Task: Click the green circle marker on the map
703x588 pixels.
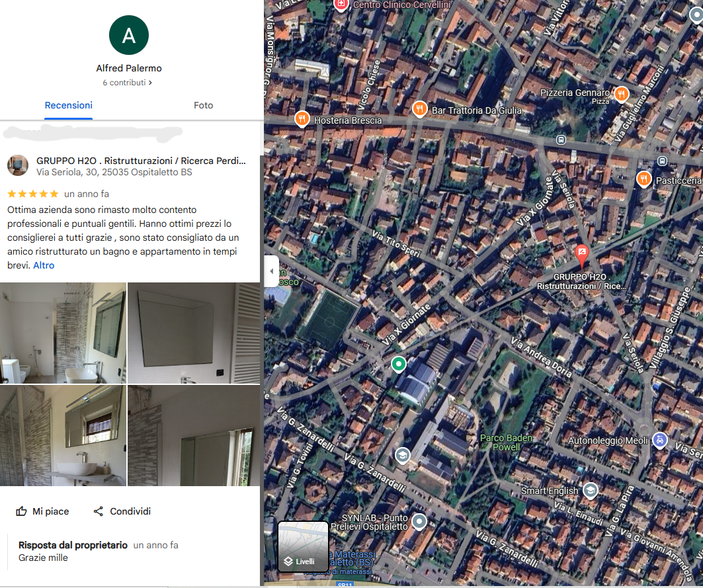Action: click(x=399, y=364)
